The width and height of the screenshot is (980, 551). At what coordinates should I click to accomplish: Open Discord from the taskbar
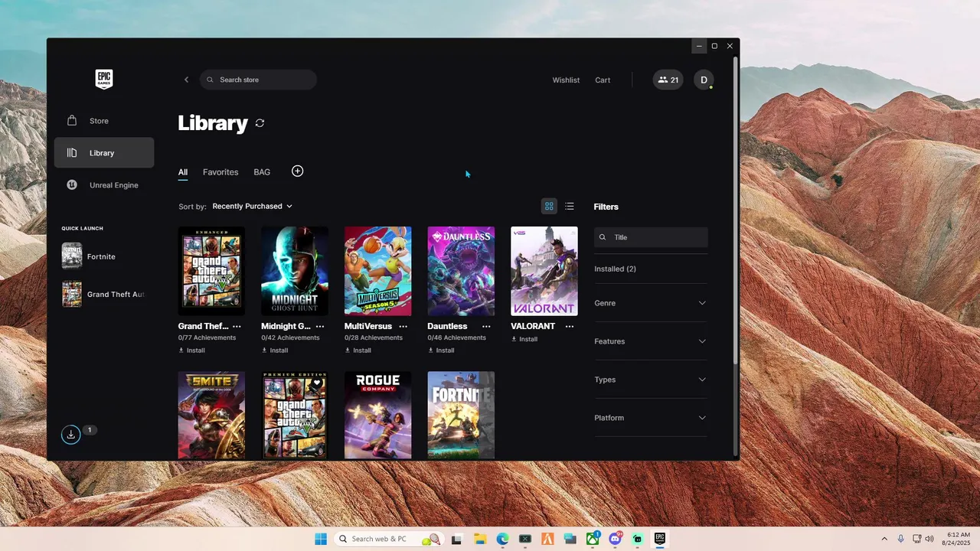click(615, 539)
